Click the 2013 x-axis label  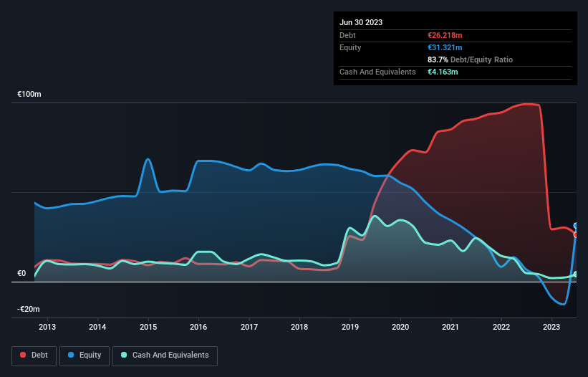tap(47, 327)
